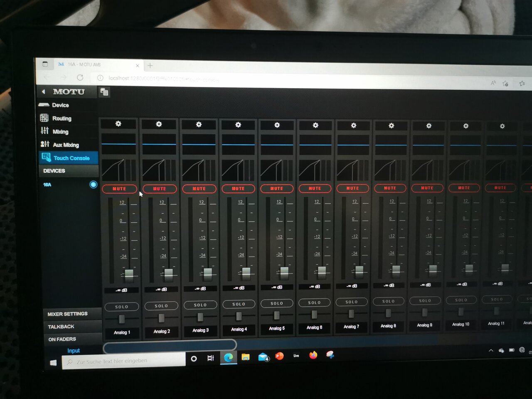Open settings gear for Analog 3 channel

point(199,124)
